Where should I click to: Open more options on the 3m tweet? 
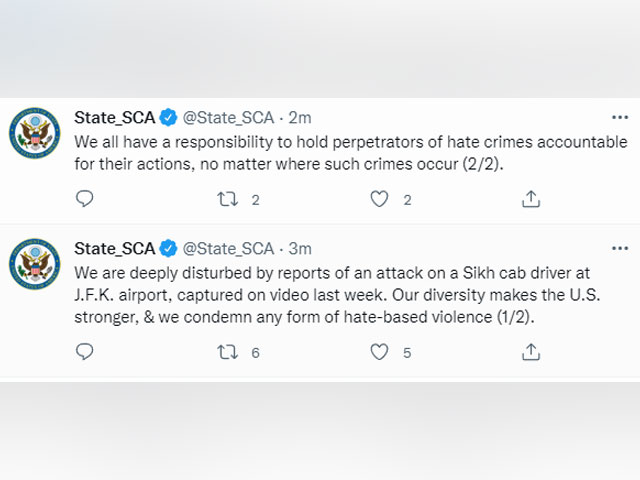click(x=620, y=248)
